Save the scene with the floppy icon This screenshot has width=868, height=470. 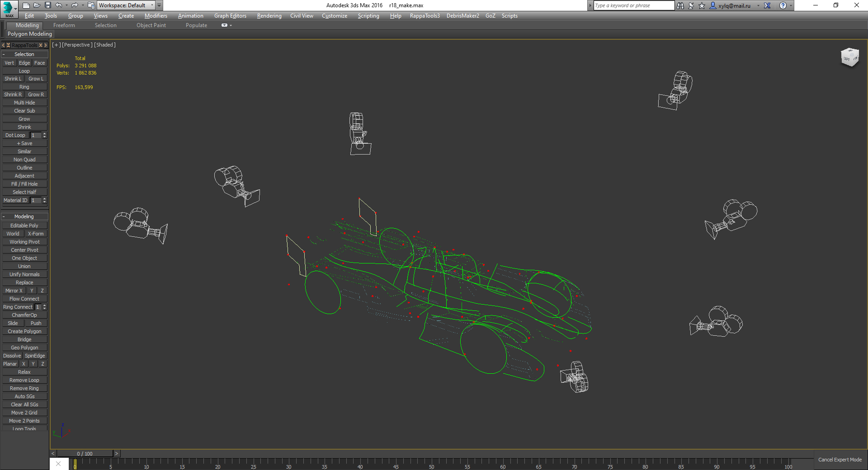point(47,5)
